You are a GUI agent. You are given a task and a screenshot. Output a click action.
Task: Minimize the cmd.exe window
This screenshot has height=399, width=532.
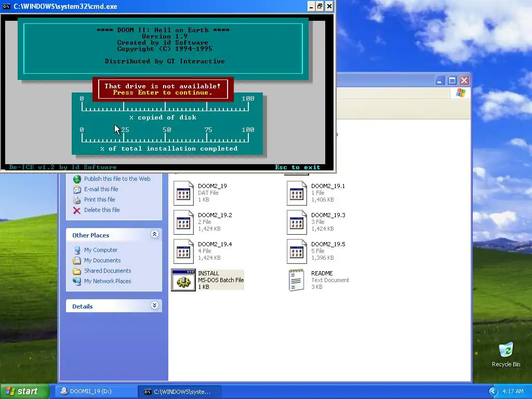pos(311,6)
